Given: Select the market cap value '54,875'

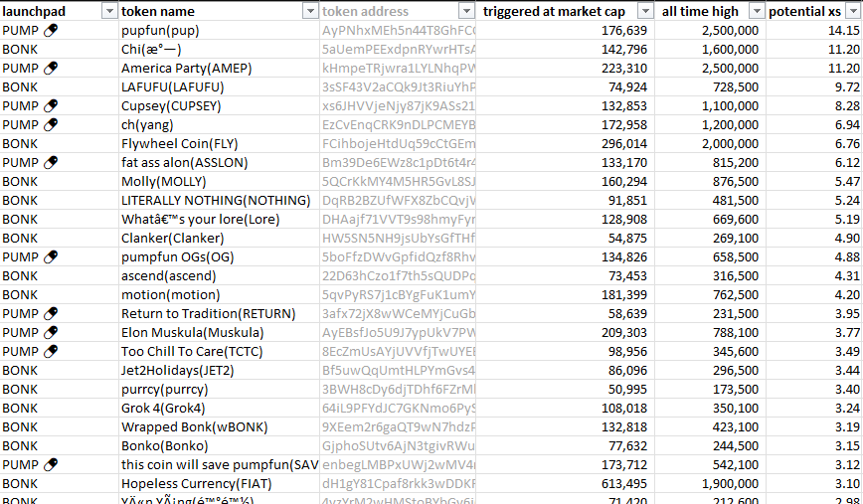Looking at the screenshot, I should coord(566,239).
